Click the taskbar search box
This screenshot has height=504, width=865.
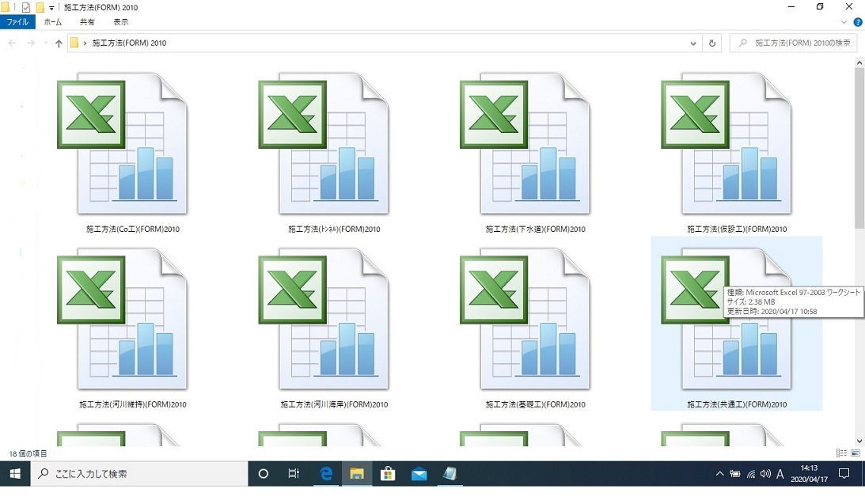coord(139,474)
